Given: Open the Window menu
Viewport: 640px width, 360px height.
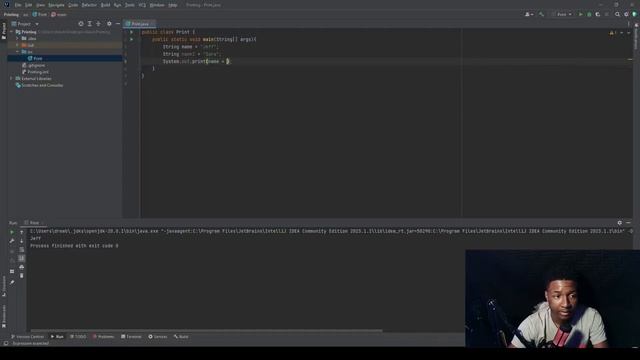Looking at the screenshot, I should pos(157,5).
